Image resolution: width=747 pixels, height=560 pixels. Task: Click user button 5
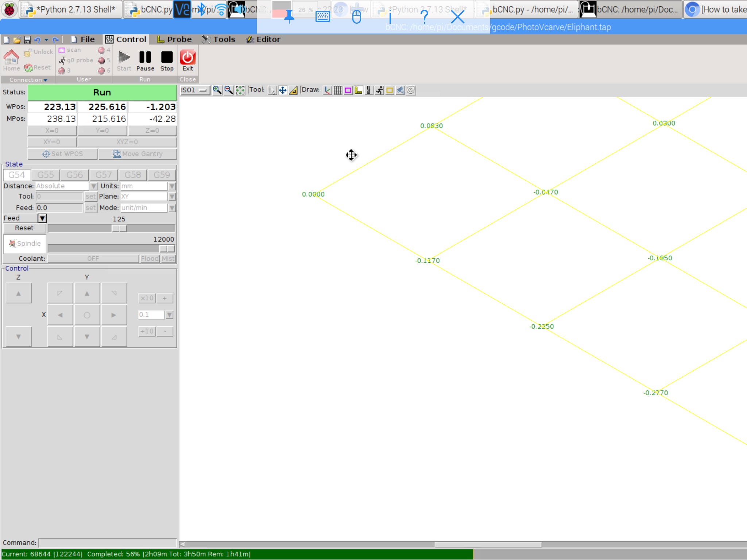point(104,60)
